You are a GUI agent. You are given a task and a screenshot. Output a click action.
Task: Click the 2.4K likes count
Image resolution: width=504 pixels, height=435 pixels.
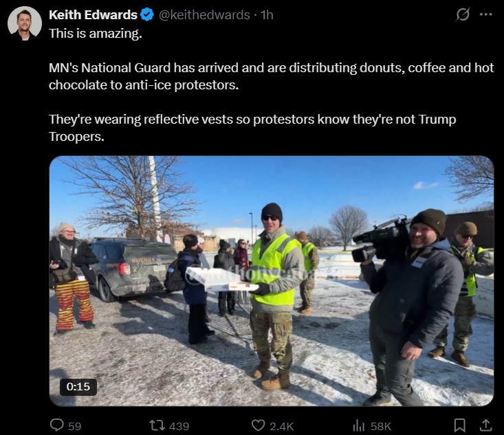pos(282,426)
